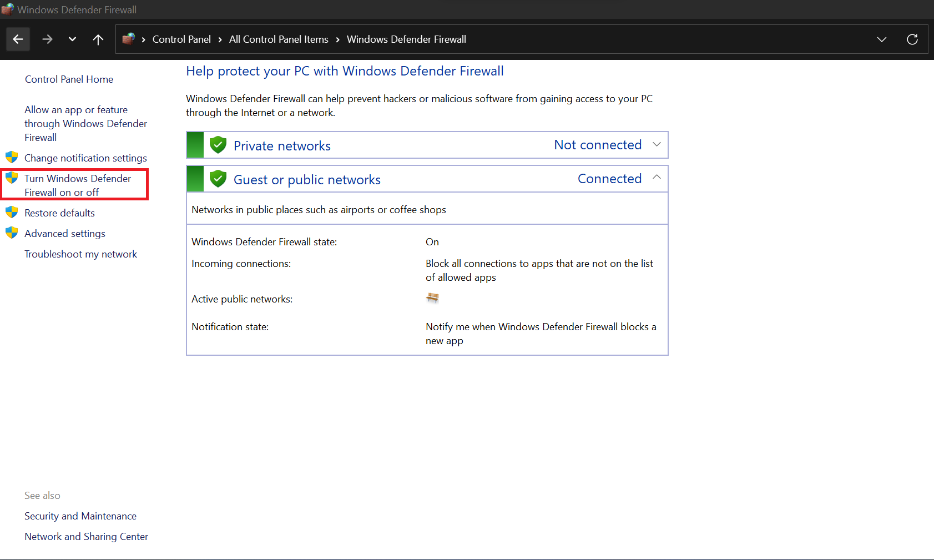
Task: Click the firewall icon in title bar
Action: 7,9
